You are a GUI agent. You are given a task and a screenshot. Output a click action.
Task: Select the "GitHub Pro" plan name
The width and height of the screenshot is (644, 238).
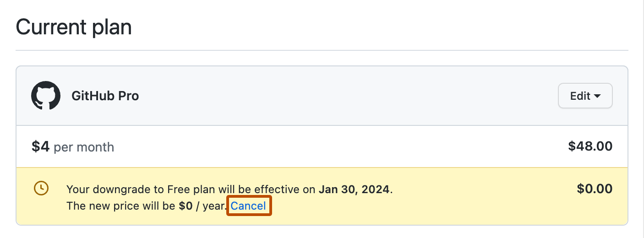pos(105,96)
